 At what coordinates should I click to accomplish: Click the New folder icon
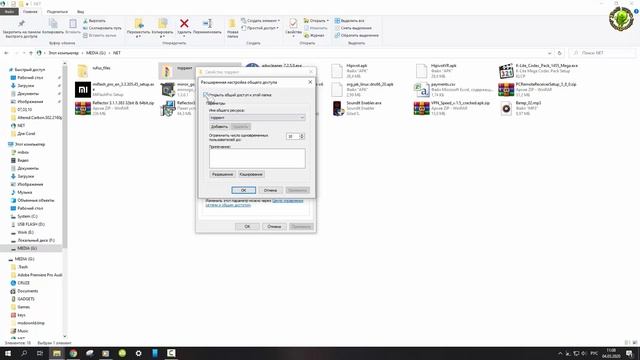click(x=232, y=24)
